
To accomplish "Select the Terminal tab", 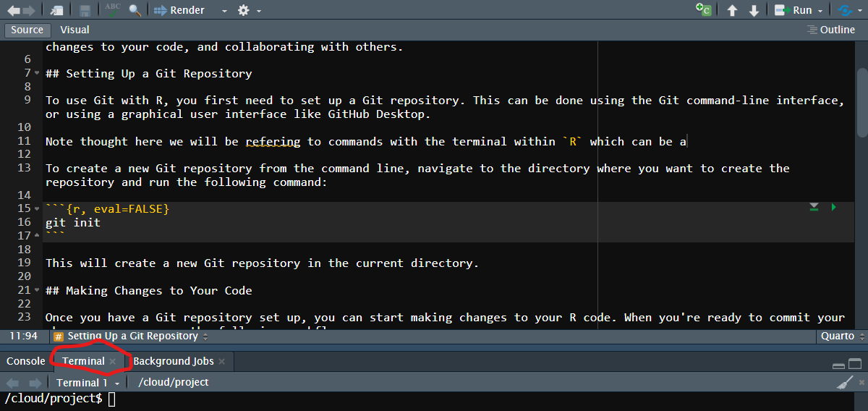I will [83, 360].
